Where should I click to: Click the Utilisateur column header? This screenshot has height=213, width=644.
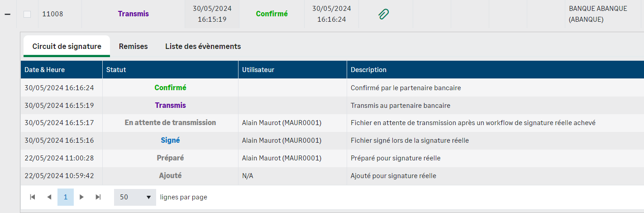coord(258,70)
